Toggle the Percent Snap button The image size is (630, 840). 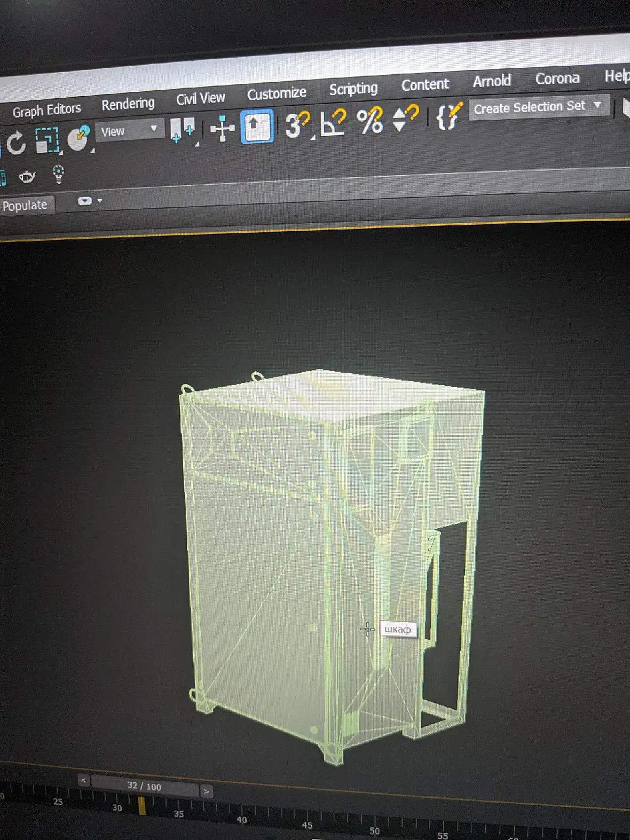(369, 120)
